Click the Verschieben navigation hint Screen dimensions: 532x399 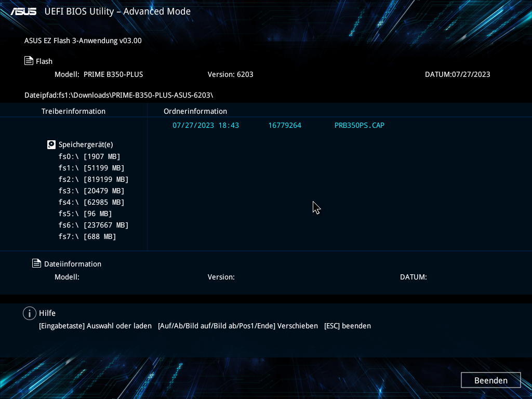pyautogui.click(x=238, y=326)
